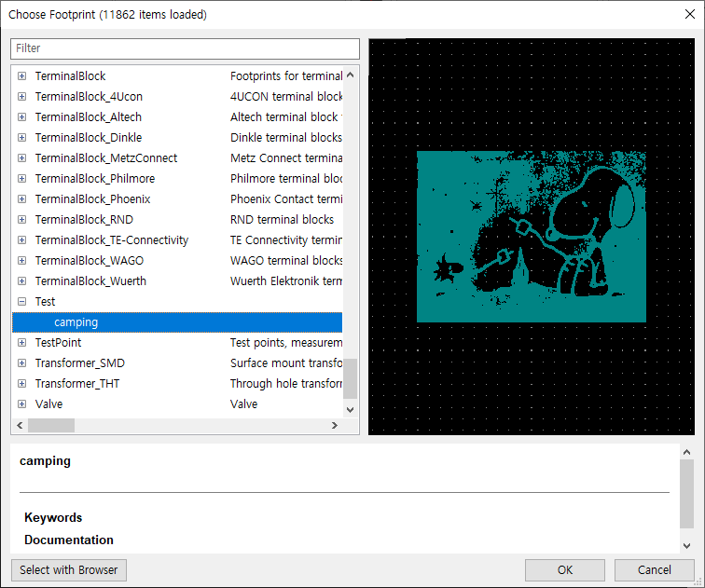Click the details pane scrollbar thumb
This screenshot has height=588, width=705.
pyautogui.click(x=686, y=494)
